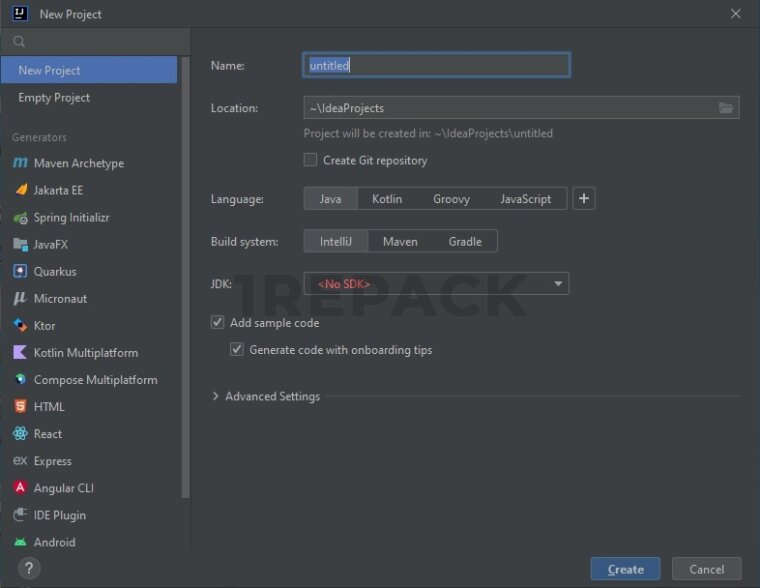This screenshot has height=588, width=760.
Task: Select the Maven Archetype generator icon
Action: click(20, 163)
